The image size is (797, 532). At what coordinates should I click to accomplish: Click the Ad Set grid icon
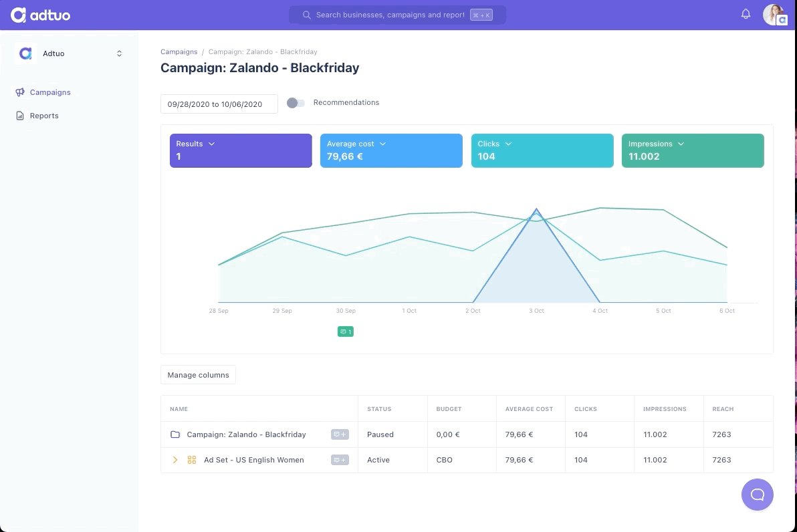coord(192,460)
